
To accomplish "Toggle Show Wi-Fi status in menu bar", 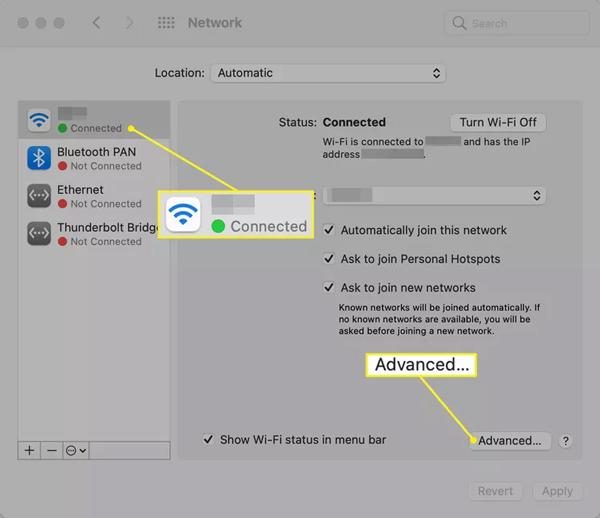I will 208,439.
